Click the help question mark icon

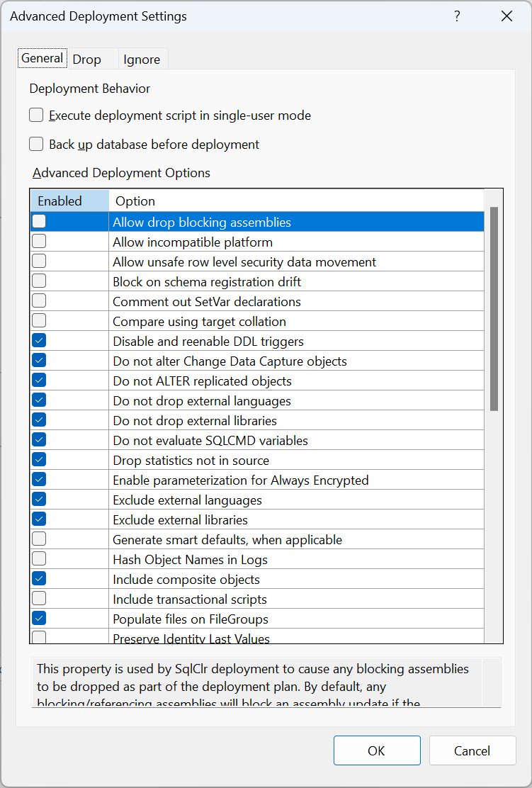(x=457, y=16)
